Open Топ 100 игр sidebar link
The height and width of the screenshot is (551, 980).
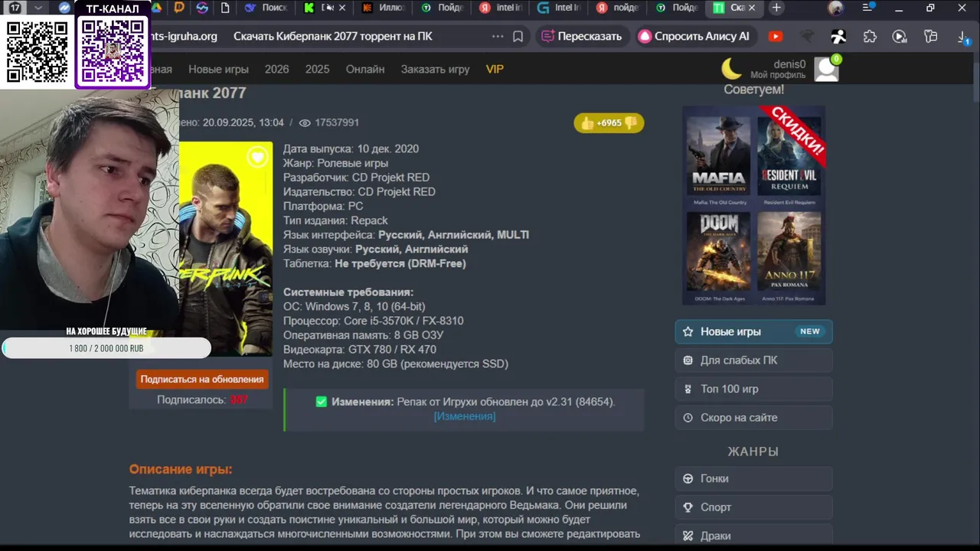[x=753, y=390]
